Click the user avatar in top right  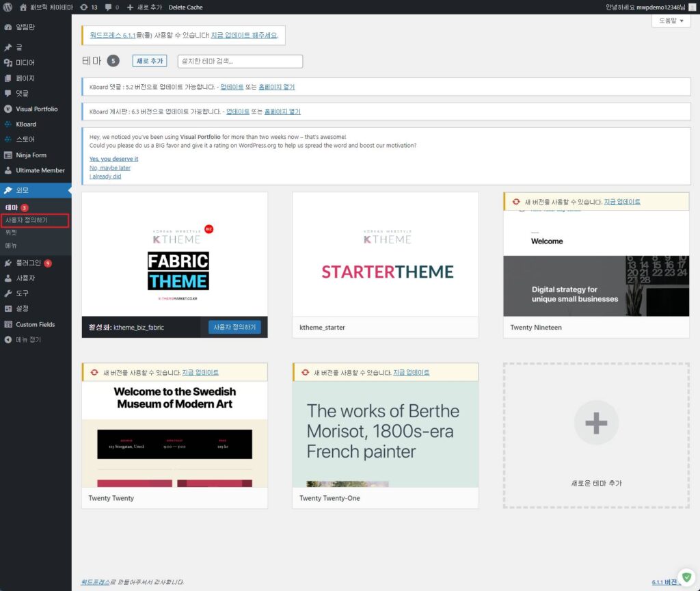click(692, 7)
